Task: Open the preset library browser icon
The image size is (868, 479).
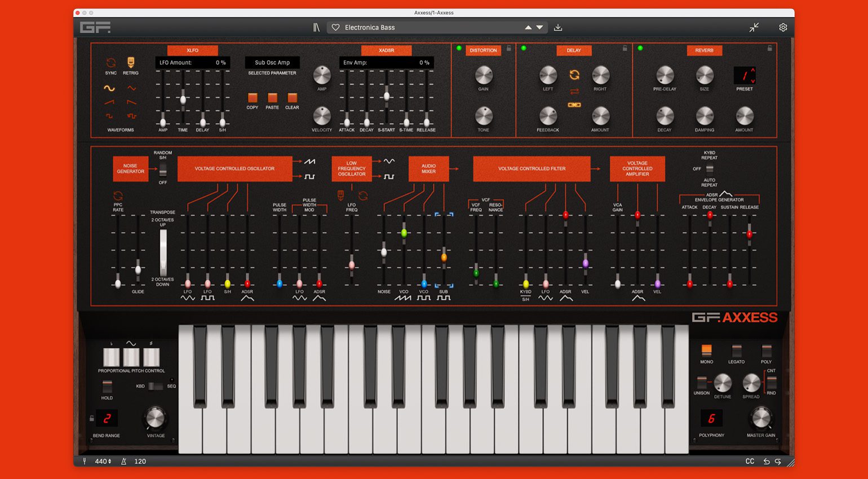Action: (x=317, y=27)
